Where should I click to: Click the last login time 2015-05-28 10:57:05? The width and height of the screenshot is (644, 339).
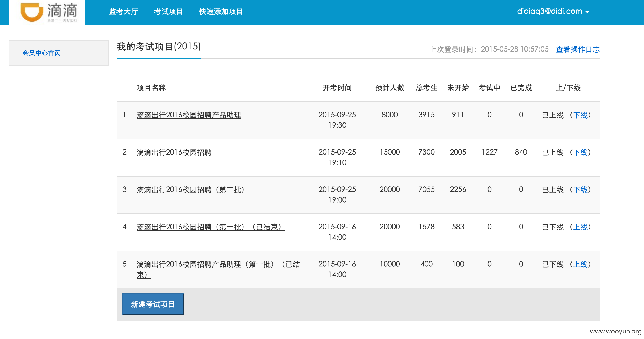[x=515, y=49]
